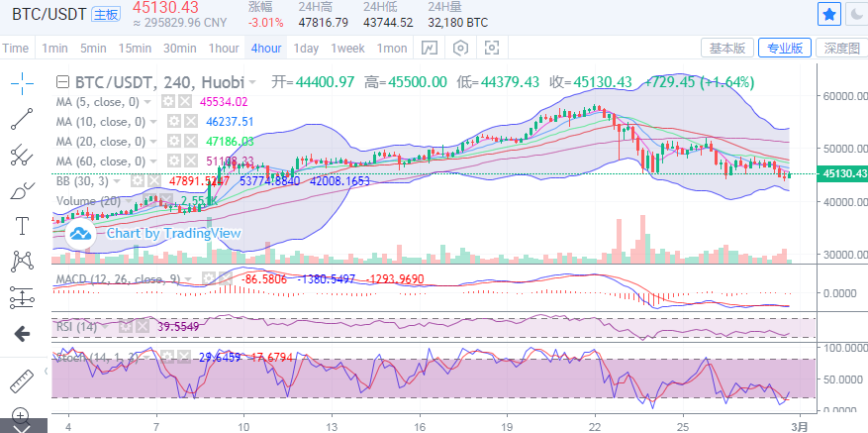The width and height of the screenshot is (868, 433).
Task: Open the indicators chart icon in the top bar
Action: tap(429, 49)
